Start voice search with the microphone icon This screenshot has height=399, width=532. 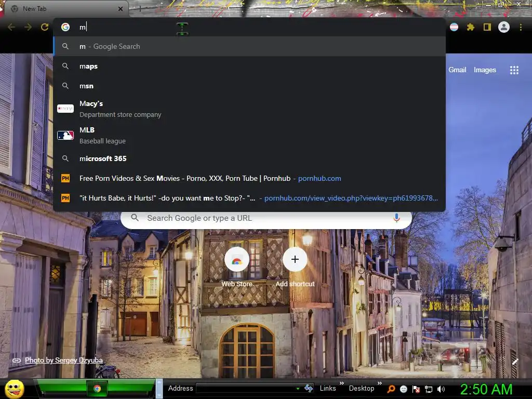tap(396, 218)
